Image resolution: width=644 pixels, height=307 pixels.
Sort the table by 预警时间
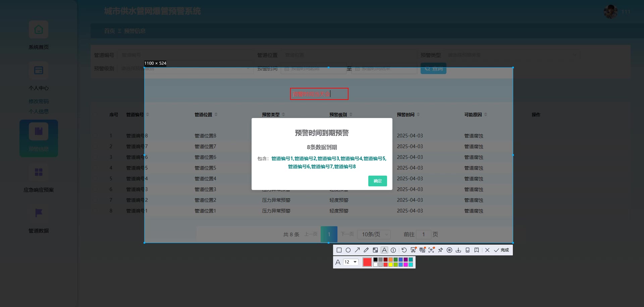tap(418, 115)
